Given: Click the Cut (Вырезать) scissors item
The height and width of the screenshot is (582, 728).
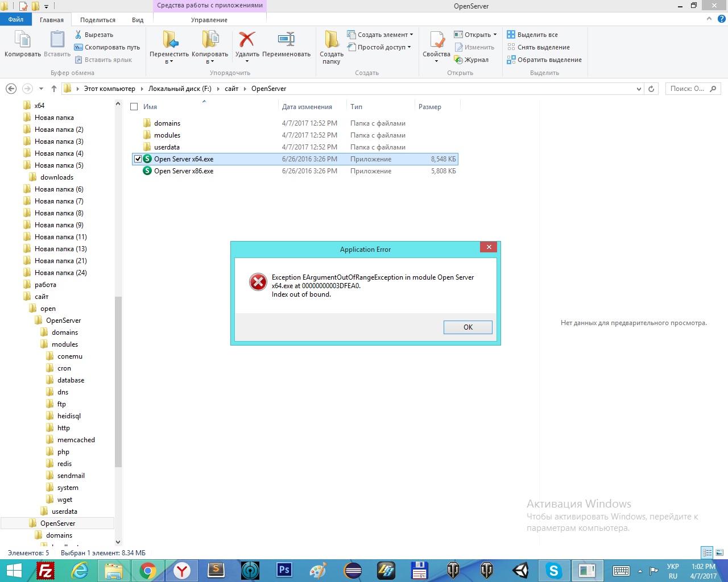Looking at the screenshot, I should [94, 35].
